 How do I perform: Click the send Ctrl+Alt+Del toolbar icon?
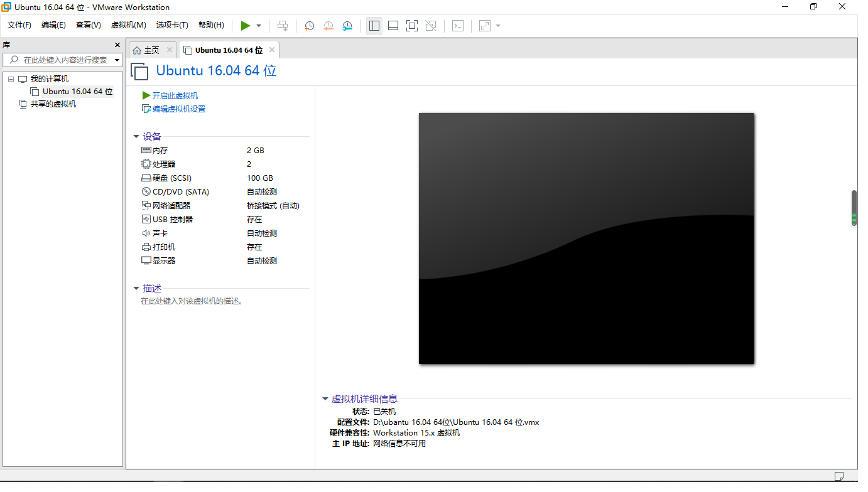(x=283, y=26)
